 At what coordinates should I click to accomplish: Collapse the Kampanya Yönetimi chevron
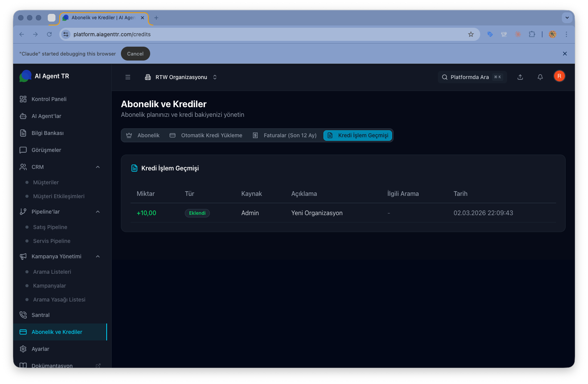(x=98, y=256)
